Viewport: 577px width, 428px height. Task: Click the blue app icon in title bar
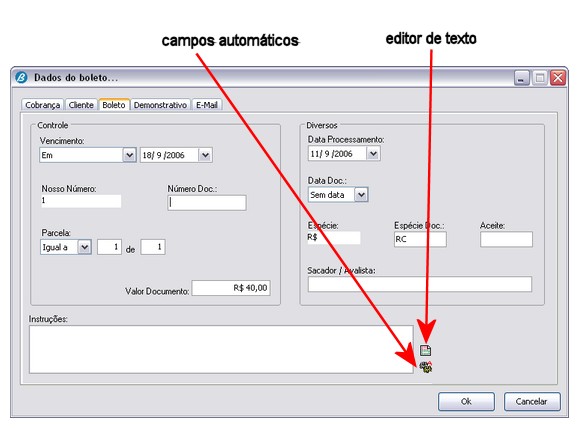(x=21, y=77)
